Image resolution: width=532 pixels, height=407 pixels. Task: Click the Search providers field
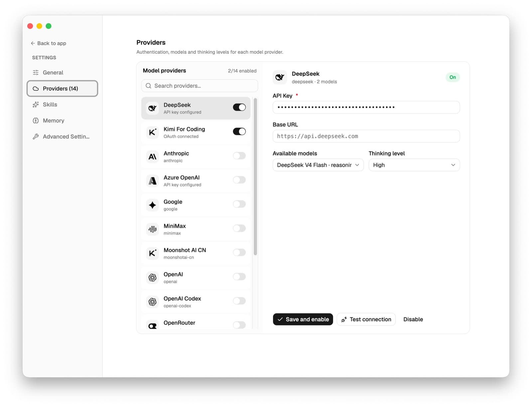click(x=199, y=86)
